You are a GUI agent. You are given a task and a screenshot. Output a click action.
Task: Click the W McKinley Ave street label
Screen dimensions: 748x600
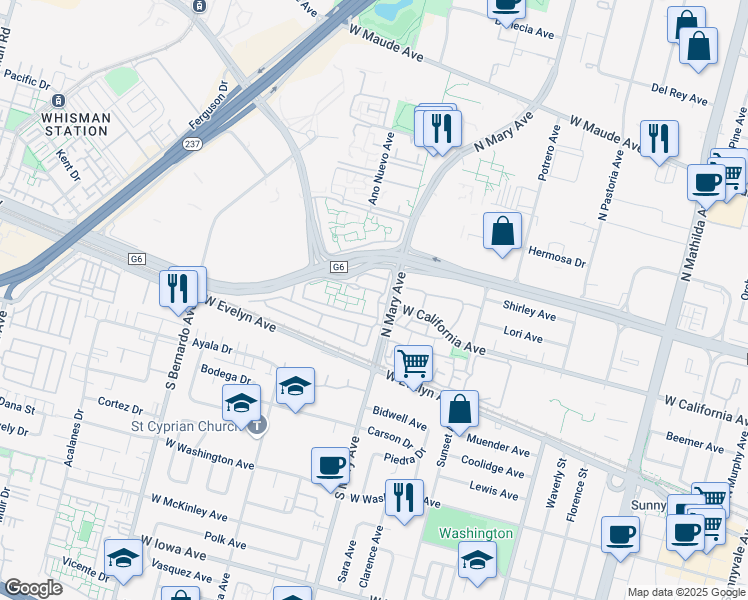tap(189, 507)
